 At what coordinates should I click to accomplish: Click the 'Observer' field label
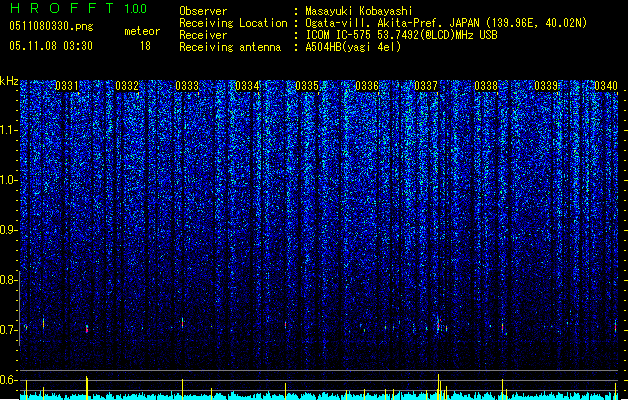coord(203,11)
